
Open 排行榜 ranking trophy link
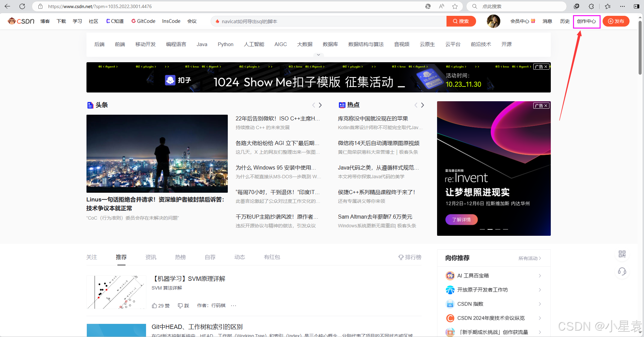(x=410, y=257)
